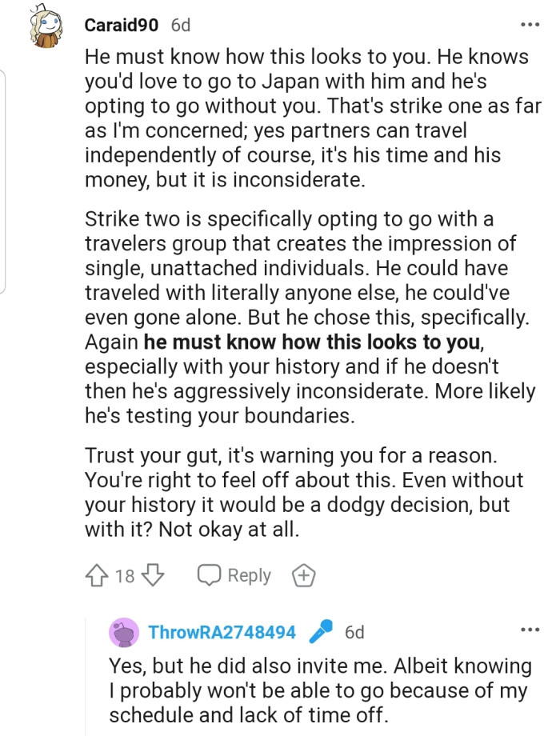Click the OP microphone icon
The image size is (560, 736).
pyautogui.click(x=320, y=632)
